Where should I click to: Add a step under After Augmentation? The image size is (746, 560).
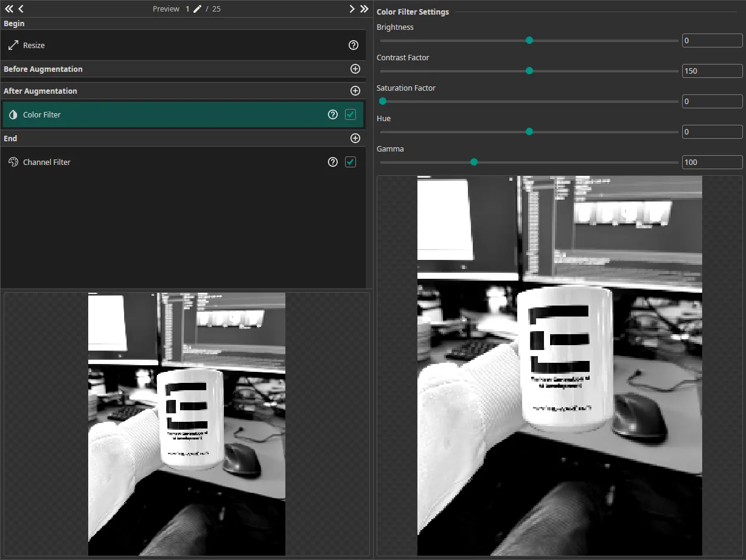click(x=355, y=91)
